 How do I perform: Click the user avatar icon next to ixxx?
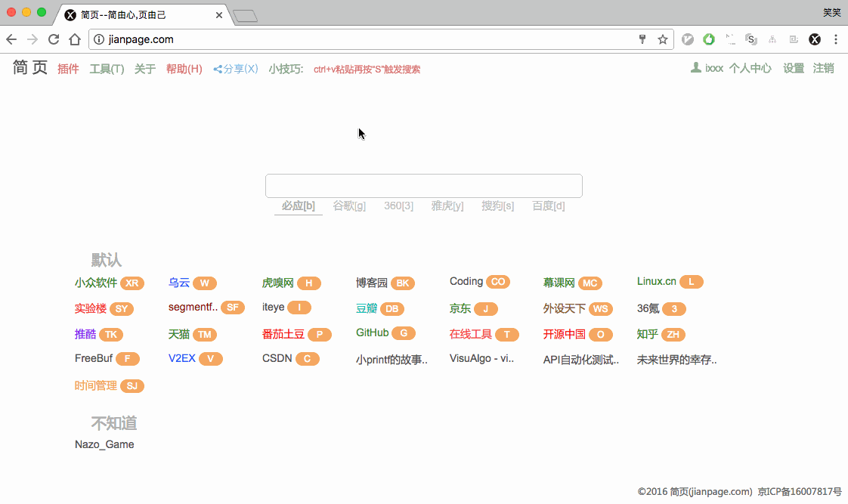[696, 67]
